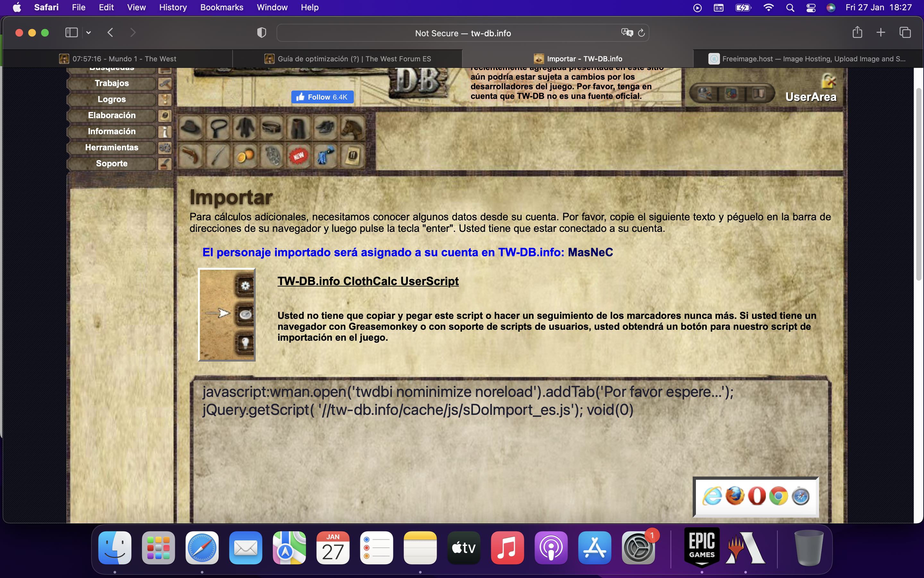Image resolution: width=924 pixels, height=578 pixels.
Task: Click the hat and knife UserArea icon
Action: tap(705, 93)
